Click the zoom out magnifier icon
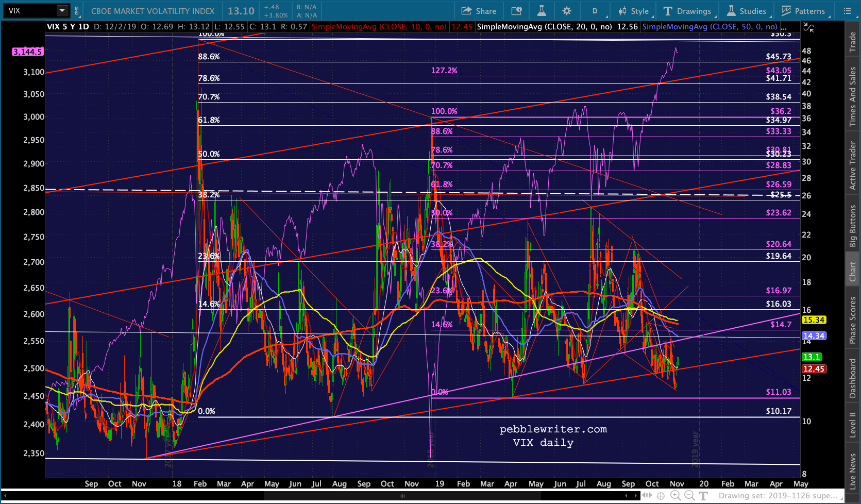This screenshot has width=861, height=504. pyautogui.click(x=689, y=495)
